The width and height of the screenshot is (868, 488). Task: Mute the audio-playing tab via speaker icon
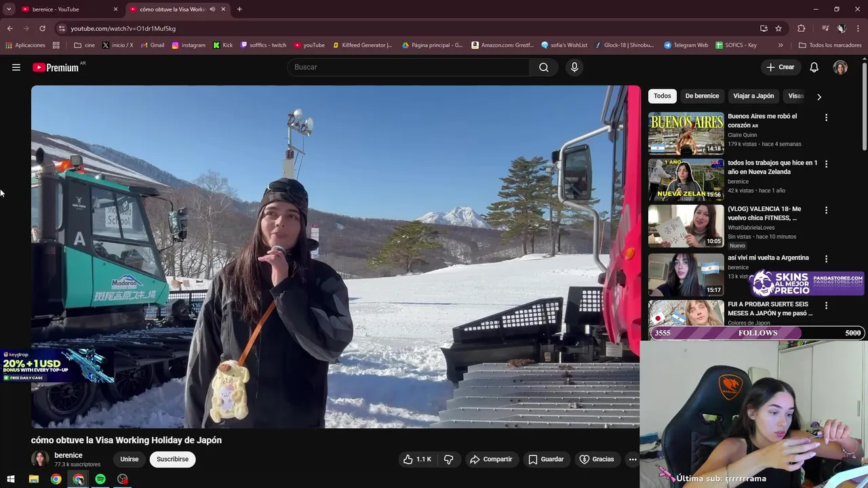[x=212, y=9]
